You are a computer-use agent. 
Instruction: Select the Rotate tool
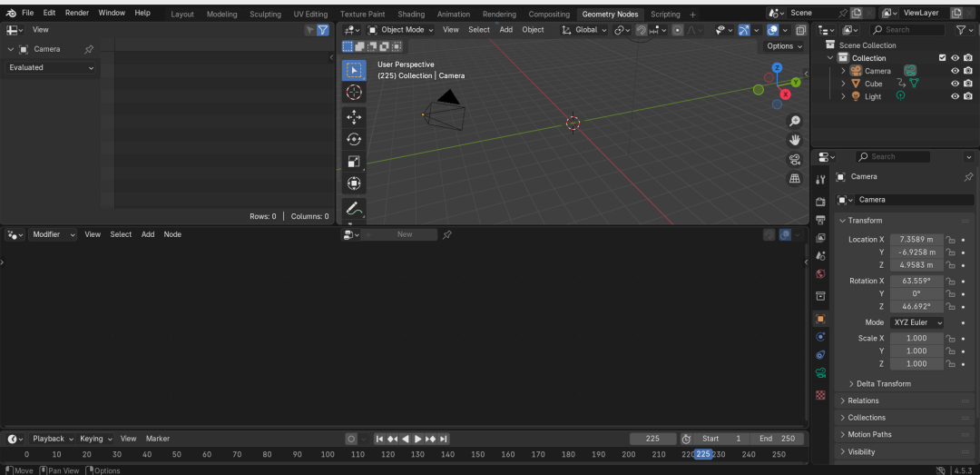click(x=354, y=139)
